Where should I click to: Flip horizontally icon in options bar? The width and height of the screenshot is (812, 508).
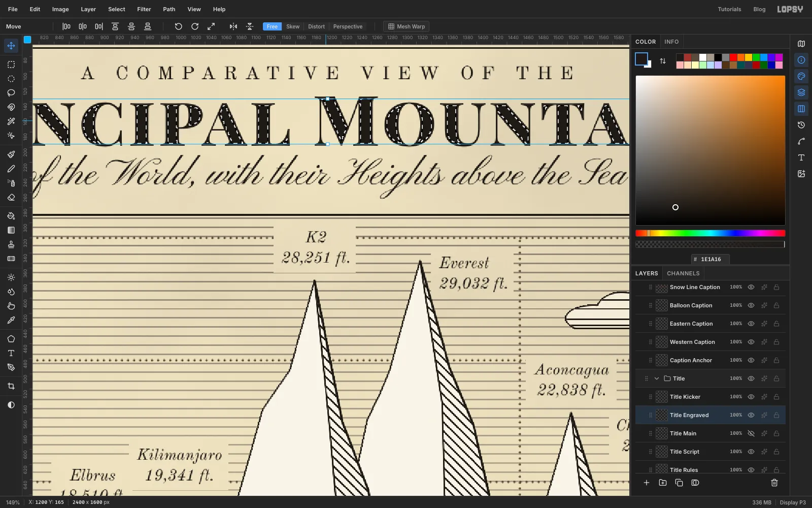click(233, 26)
